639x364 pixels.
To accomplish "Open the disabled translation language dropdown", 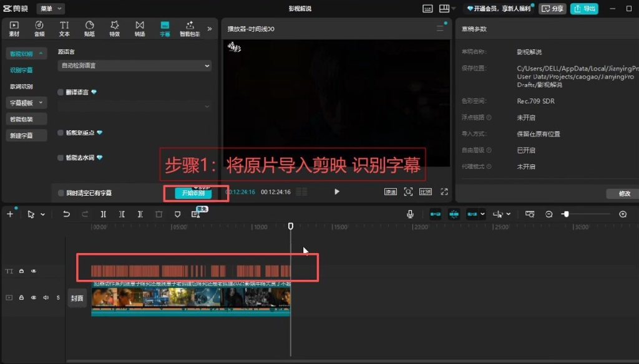I will 135,106.
